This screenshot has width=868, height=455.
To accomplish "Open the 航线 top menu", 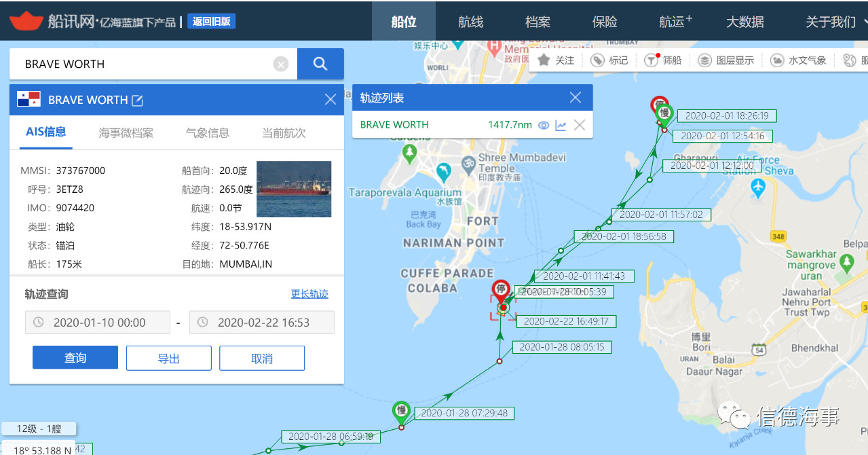I will pyautogui.click(x=470, y=22).
